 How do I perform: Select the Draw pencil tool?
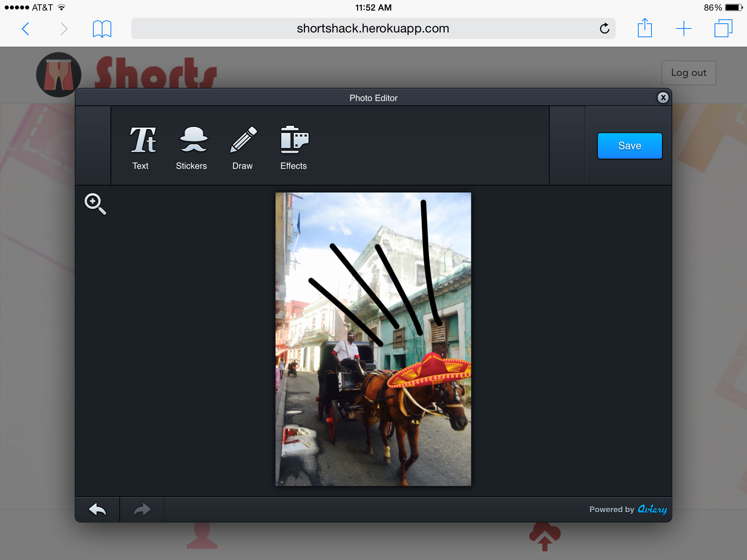[243, 148]
